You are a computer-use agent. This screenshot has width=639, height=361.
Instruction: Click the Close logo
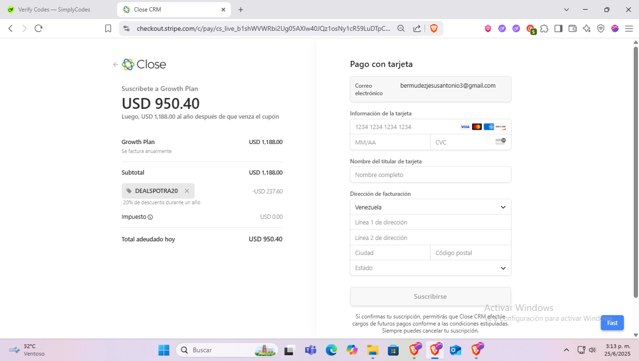pyautogui.click(x=144, y=64)
